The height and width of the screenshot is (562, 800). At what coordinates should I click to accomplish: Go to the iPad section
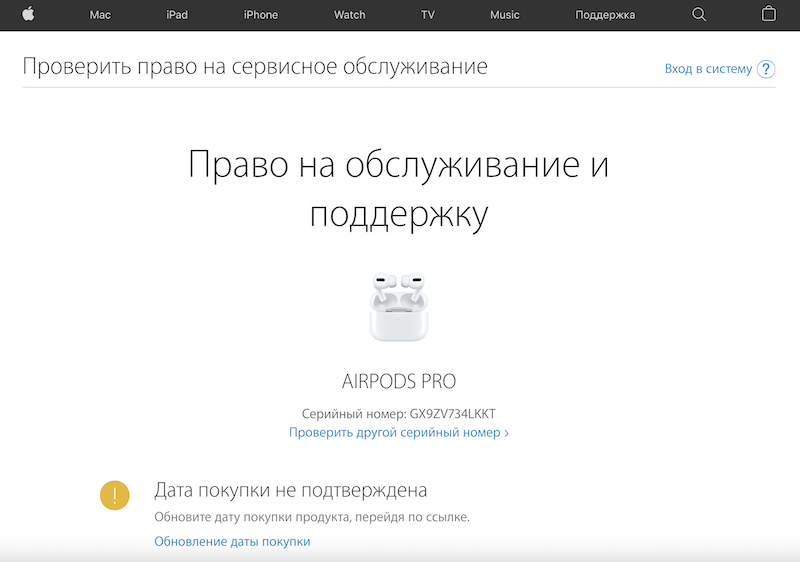click(177, 15)
